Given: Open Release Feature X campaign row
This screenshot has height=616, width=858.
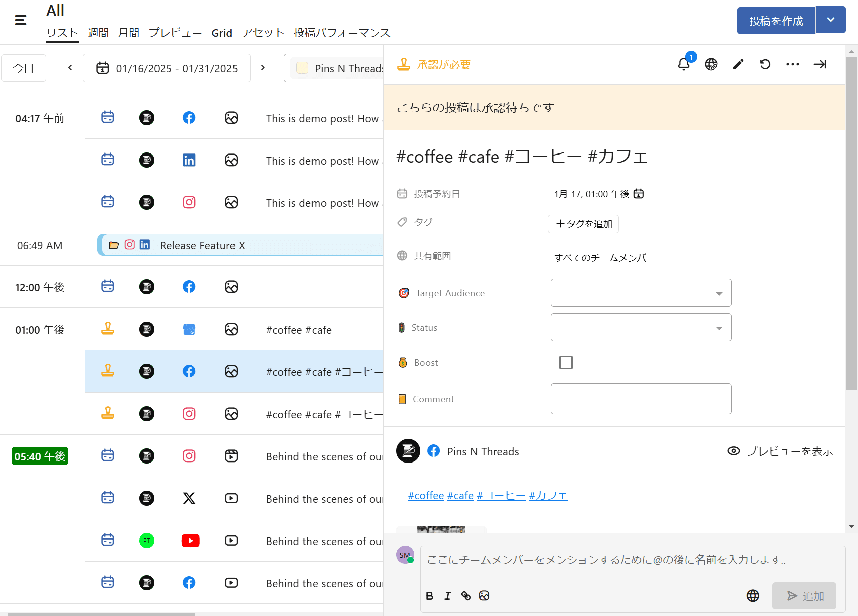Looking at the screenshot, I should [241, 245].
